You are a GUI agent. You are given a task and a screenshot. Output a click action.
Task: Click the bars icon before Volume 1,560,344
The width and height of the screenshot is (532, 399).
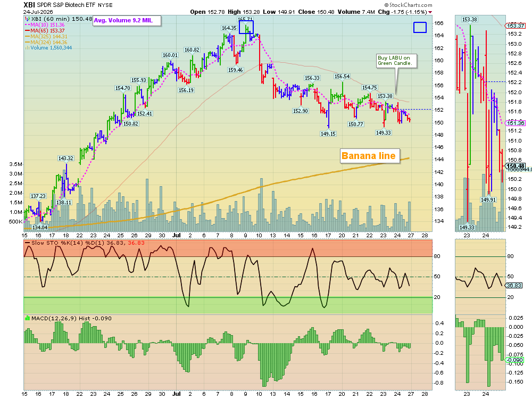point(28,48)
